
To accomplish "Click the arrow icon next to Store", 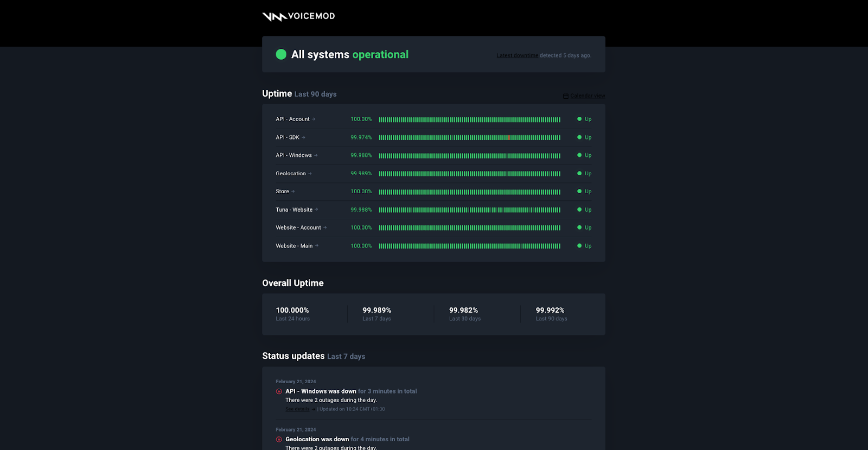I will (293, 192).
